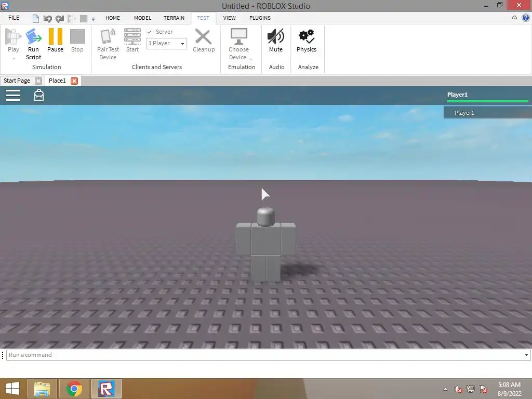
Task: Click the gray character avatar
Action: coord(265,245)
